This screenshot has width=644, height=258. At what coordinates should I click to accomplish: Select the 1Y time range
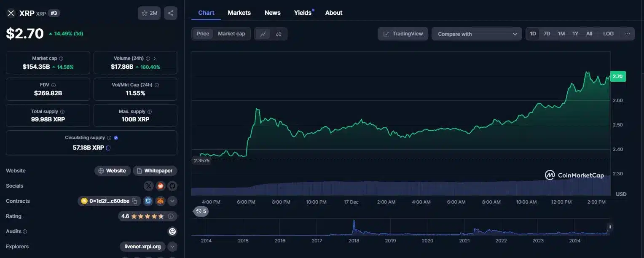pyautogui.click(x=575, y=34)
